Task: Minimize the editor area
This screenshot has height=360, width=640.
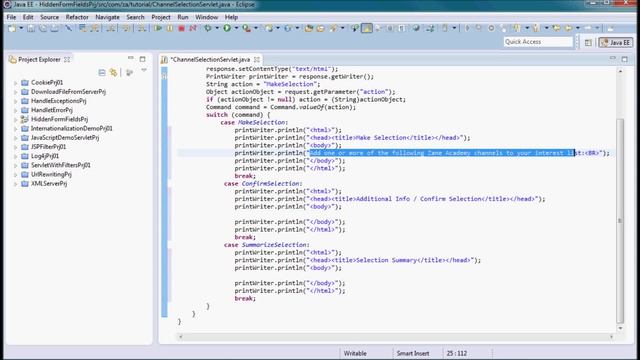Action: tap(613, 58)
